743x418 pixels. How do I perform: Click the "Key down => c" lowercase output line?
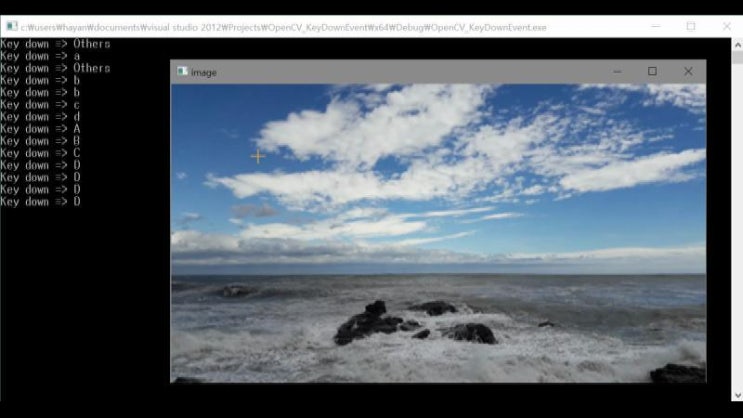40,105
